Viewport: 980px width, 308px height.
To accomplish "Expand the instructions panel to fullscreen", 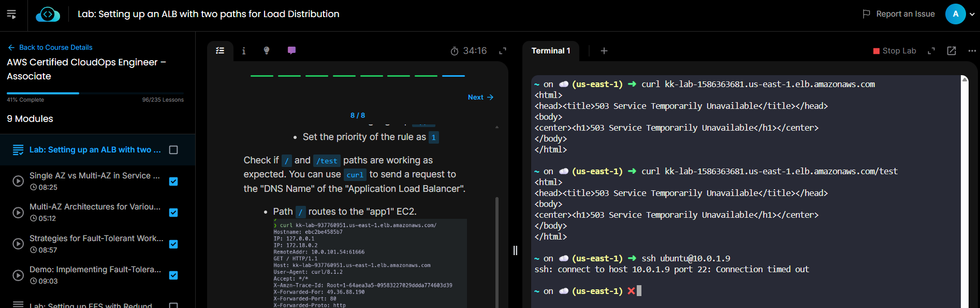I will 502,51.
